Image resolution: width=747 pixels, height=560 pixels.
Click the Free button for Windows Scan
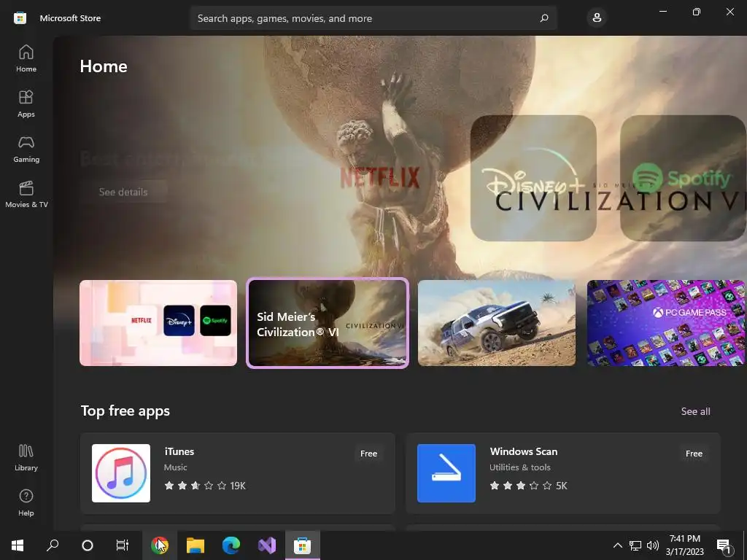coord(694,454)
